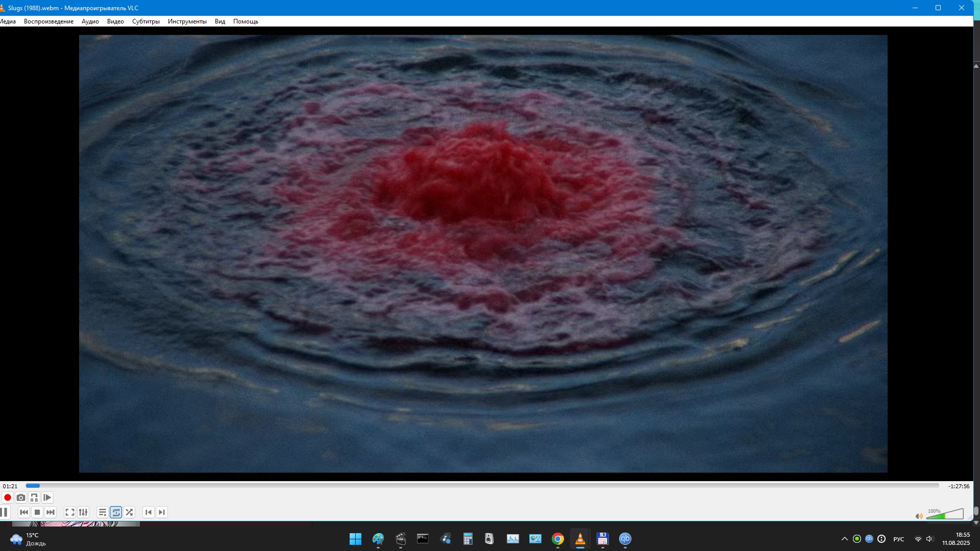Toggle the A-B loop button
The image size is (980, 551).
click(x=34, y=497)
